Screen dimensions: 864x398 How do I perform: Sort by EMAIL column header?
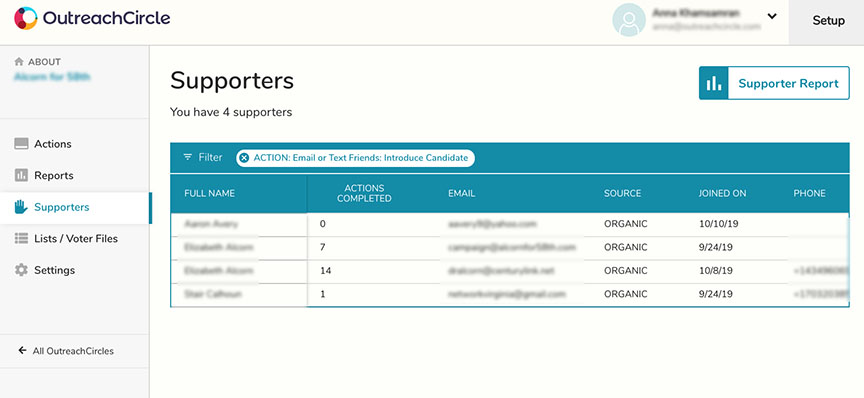click(x=462, y=193)
